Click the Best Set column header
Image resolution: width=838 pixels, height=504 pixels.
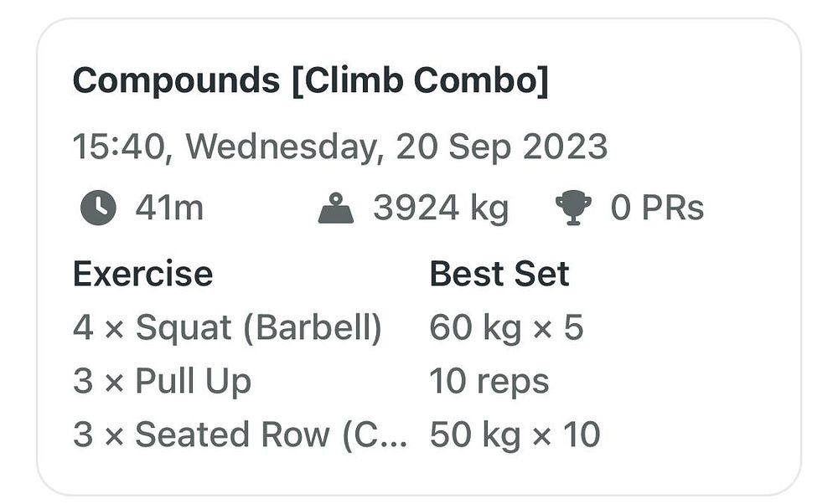(x=499, y=274)
